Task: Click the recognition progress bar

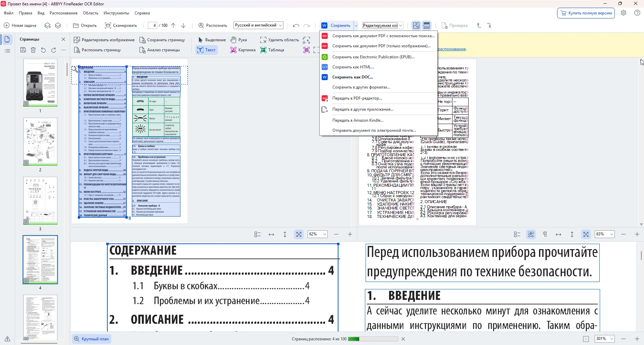Action: (373, 339)
